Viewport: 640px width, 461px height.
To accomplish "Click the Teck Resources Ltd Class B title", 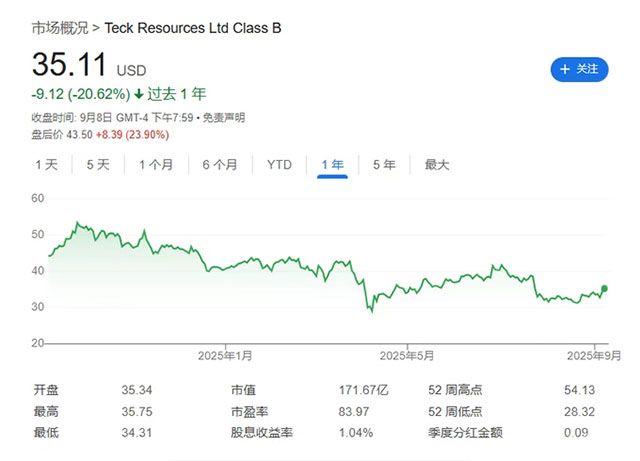I will pyautogui.click(x=193, y=28).
